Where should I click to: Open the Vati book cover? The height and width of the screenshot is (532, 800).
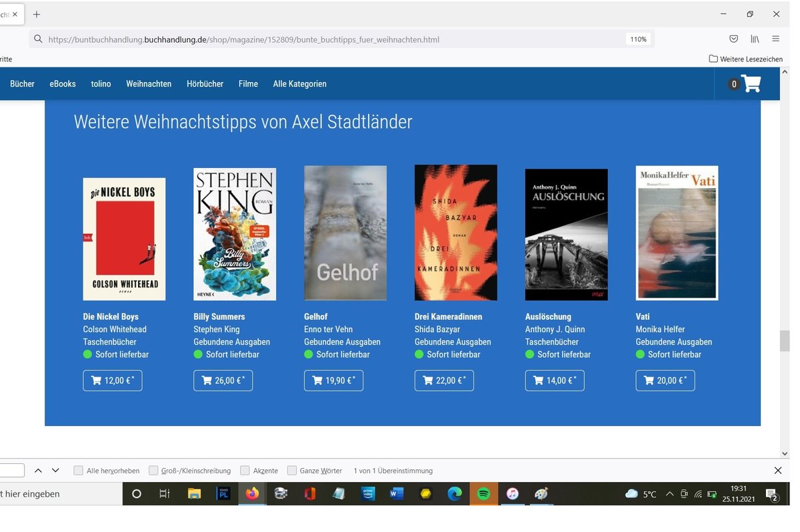pyautogui.click(x=677, y=233)
